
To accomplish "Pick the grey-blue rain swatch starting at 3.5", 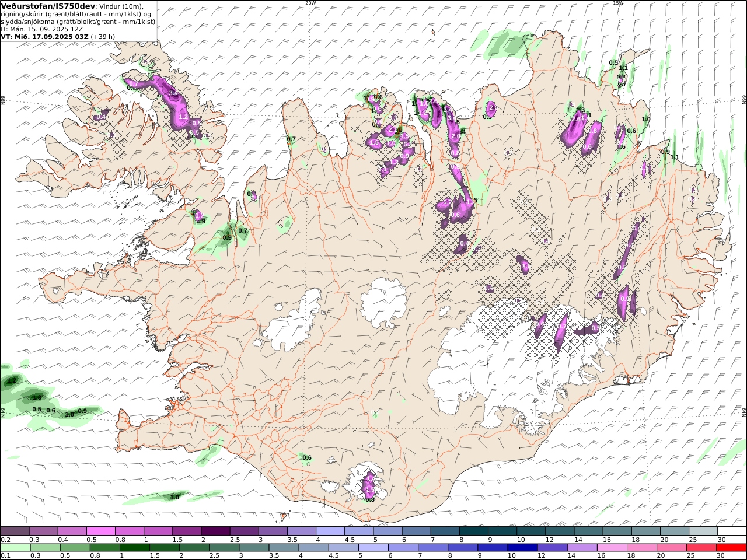I will click(284, 547).
